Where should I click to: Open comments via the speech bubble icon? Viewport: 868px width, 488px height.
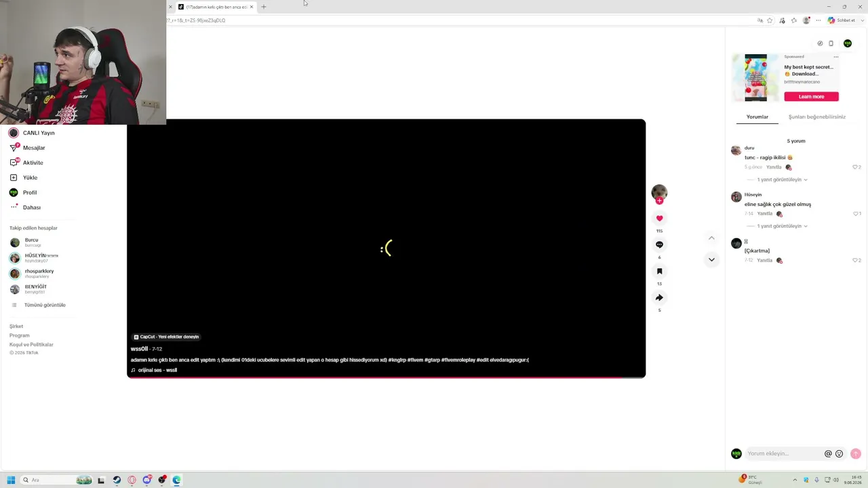click(x=659, y=245)
